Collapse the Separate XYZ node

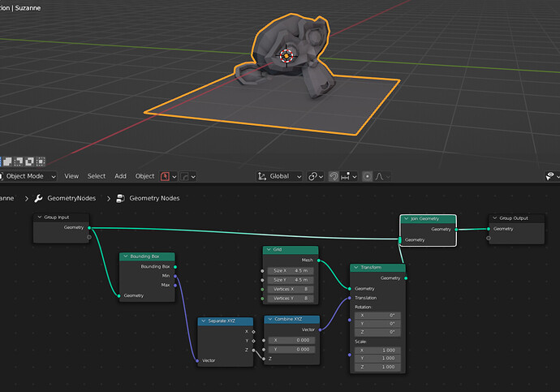204,321
